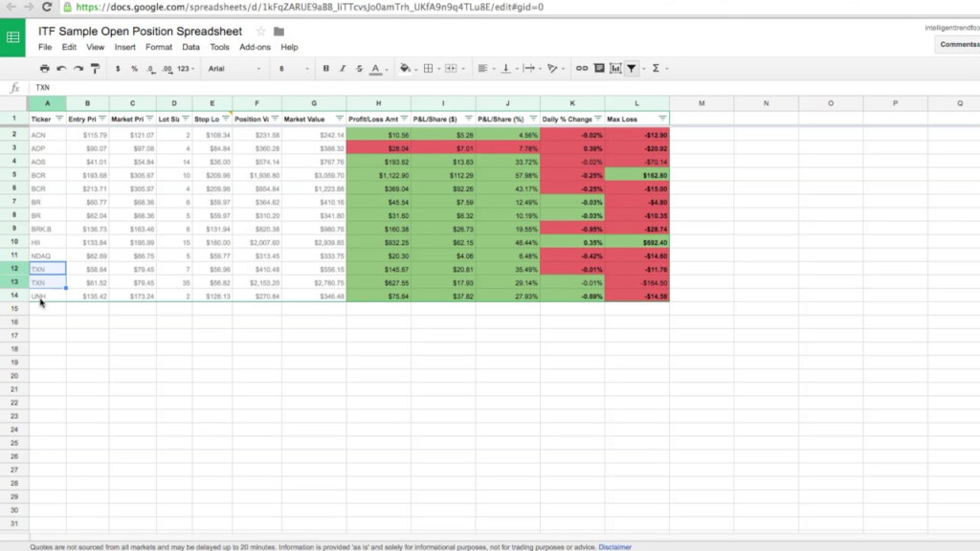The image size is (980, 551).
Task: Open the 123 number formats dropdown
Action: tap(186, 69)
